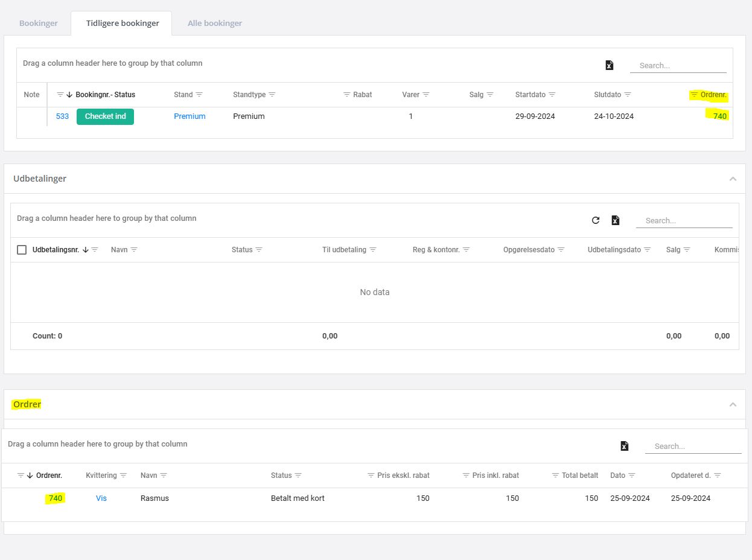Screen dimensions: 752x560
Task: Click Vis receipt link for order 740
Action: (101, 498)
